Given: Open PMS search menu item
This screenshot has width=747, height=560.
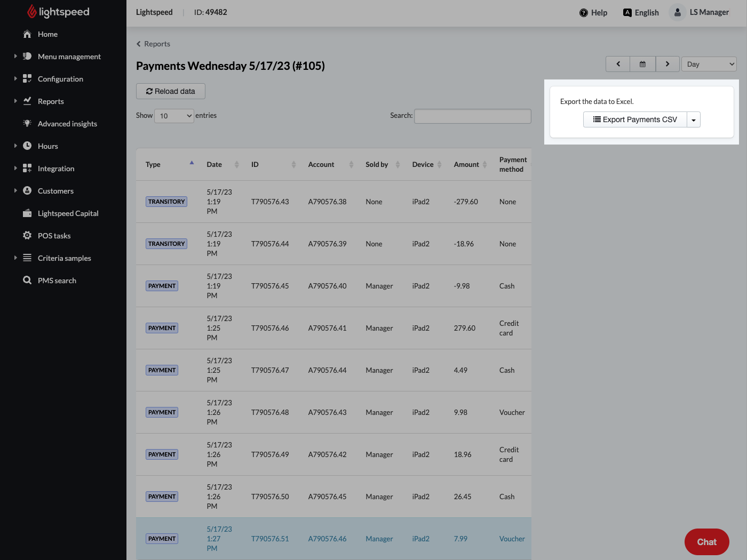Looking at the screenshot, I should click(57, 281).
